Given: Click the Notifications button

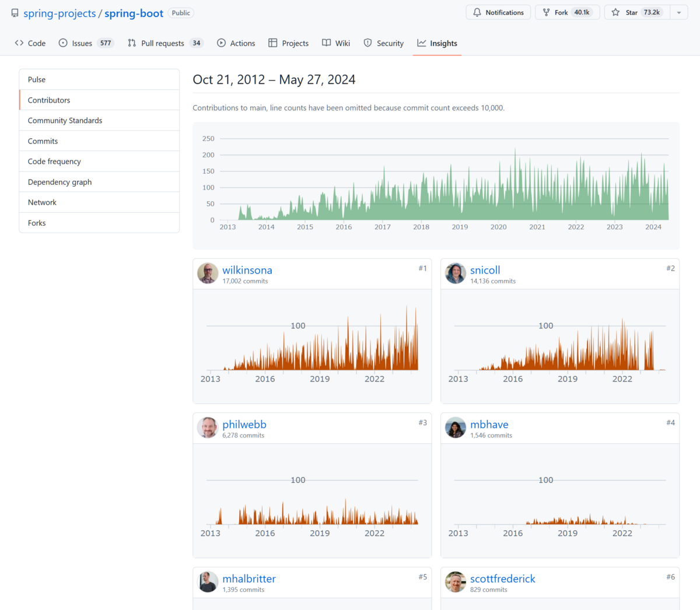Looking at the screenshot, I should (498, 12).
